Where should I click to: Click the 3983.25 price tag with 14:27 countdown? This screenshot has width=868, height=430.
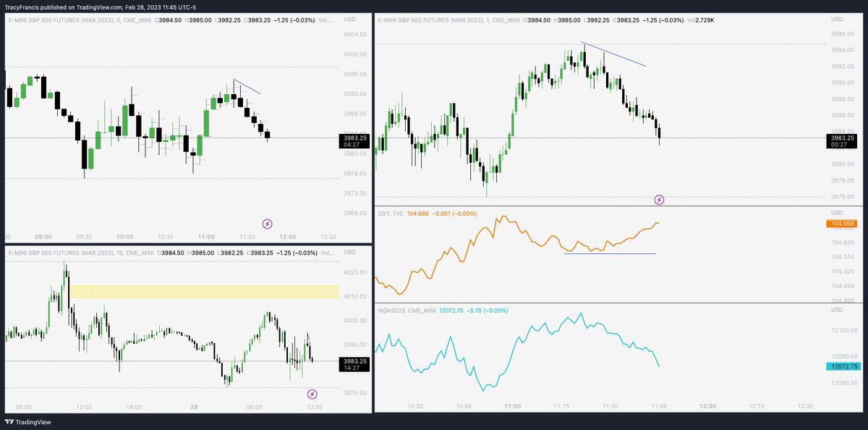(x=353, y=364)
